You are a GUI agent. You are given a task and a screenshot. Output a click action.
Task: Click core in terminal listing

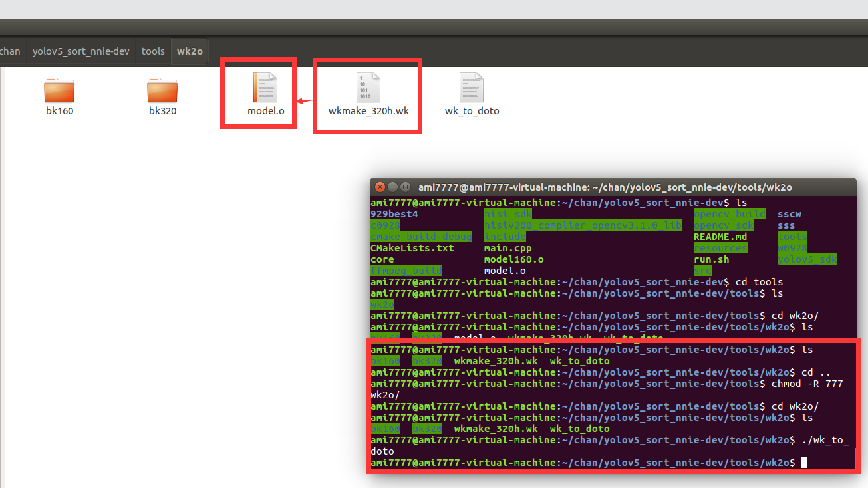tap(382, 259)
